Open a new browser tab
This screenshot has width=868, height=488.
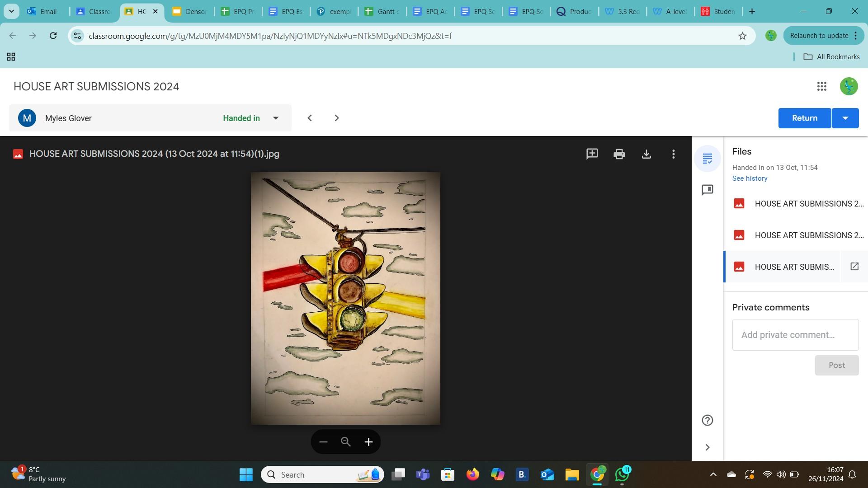click(x=752, y=11)
